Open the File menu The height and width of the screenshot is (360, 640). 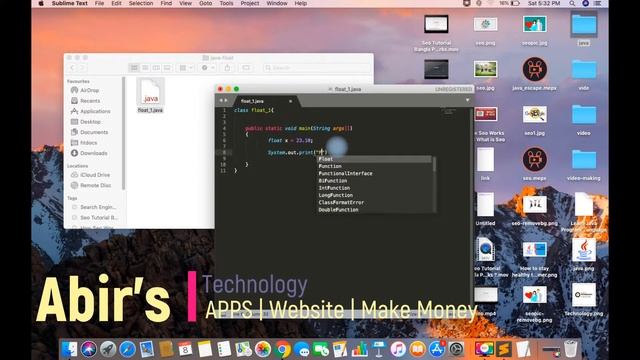(x=99, y=3)
